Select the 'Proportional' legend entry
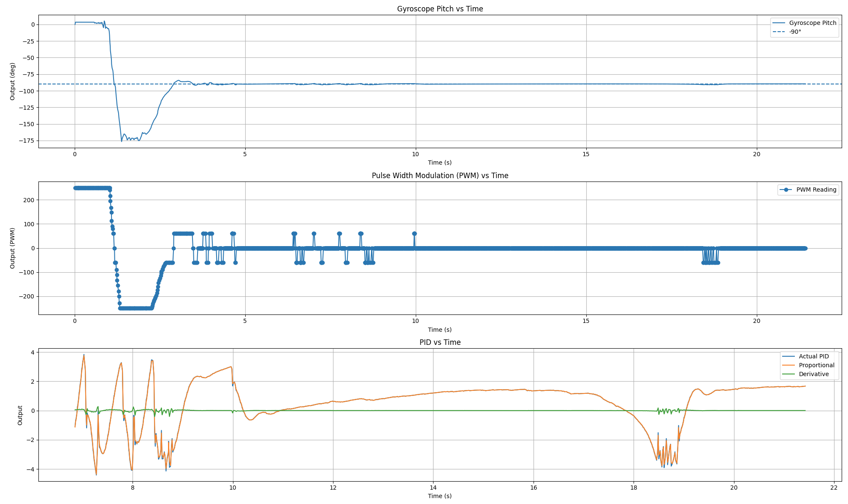 click(x=808, y=365)
